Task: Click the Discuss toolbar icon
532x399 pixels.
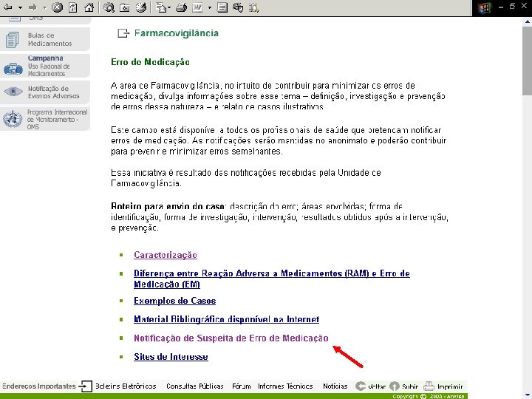Action: coord(222,7)
